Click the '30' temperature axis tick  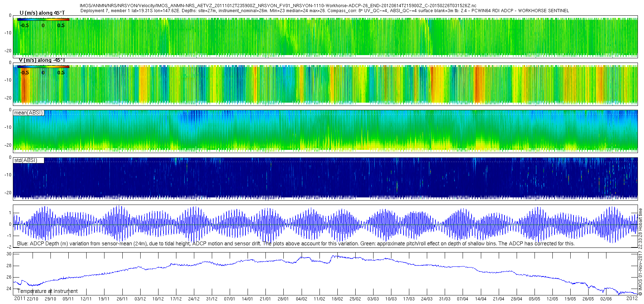point(9,254)
